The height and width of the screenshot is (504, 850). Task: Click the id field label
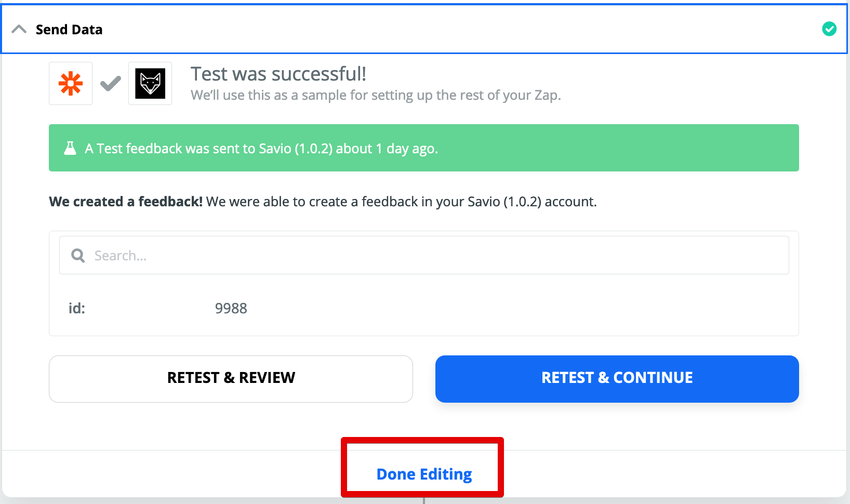pos(77,308)
